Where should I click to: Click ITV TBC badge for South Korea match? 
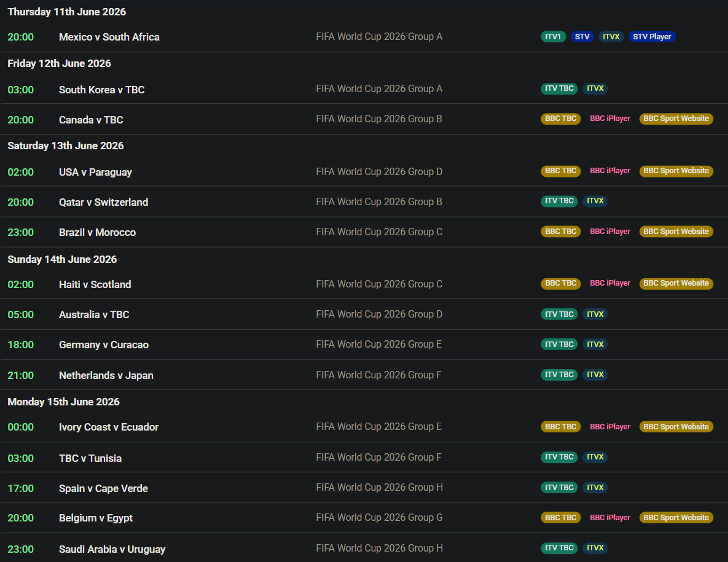[559, 88]
